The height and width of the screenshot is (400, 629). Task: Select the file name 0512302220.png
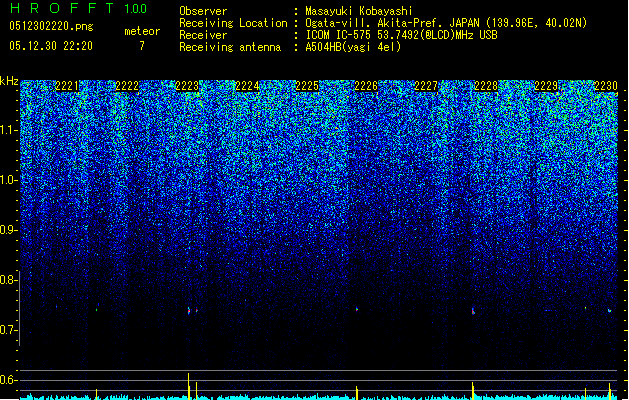pos(51,26)
